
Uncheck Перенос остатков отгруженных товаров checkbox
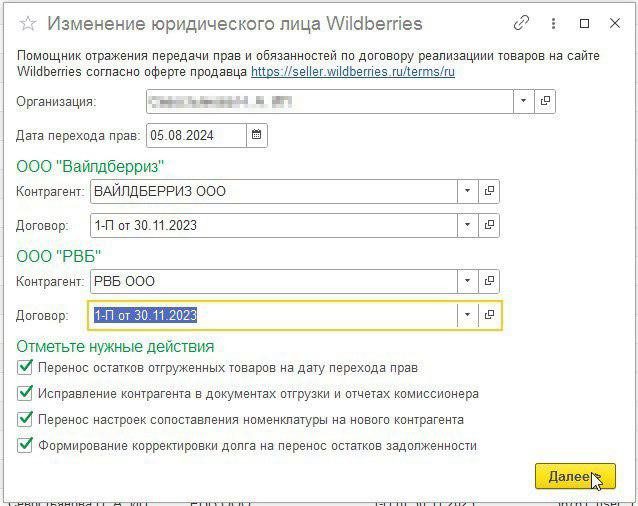coord(25,368)
